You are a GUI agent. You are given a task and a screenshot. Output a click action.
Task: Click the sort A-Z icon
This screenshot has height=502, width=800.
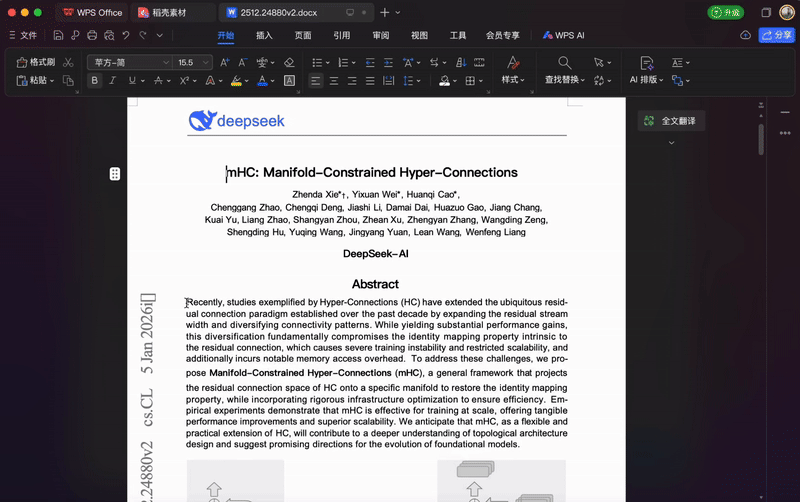461,62
